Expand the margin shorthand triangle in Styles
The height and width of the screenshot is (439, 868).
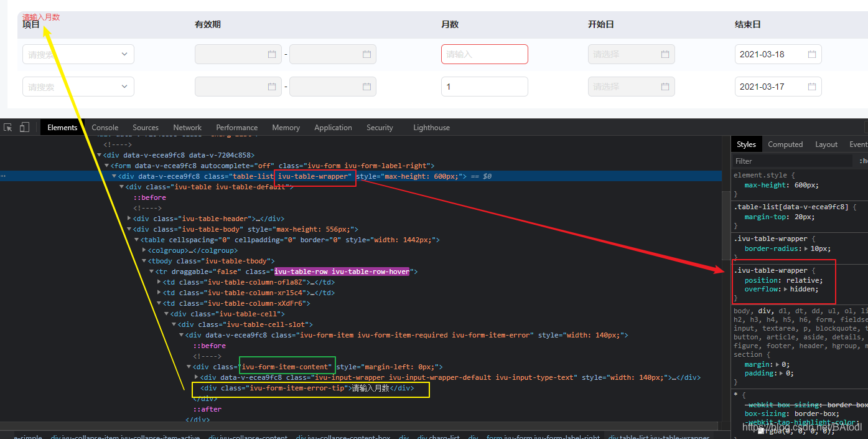pos(779,364)
